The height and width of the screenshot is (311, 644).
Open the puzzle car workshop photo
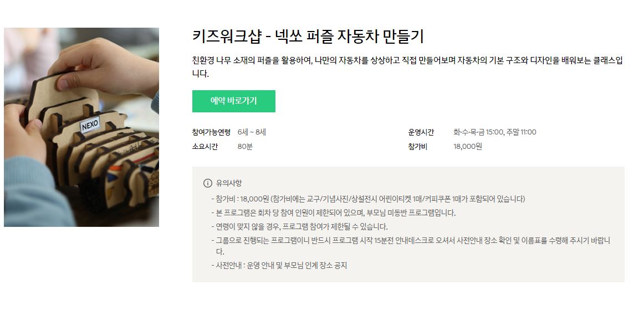(x=81, y=127)
